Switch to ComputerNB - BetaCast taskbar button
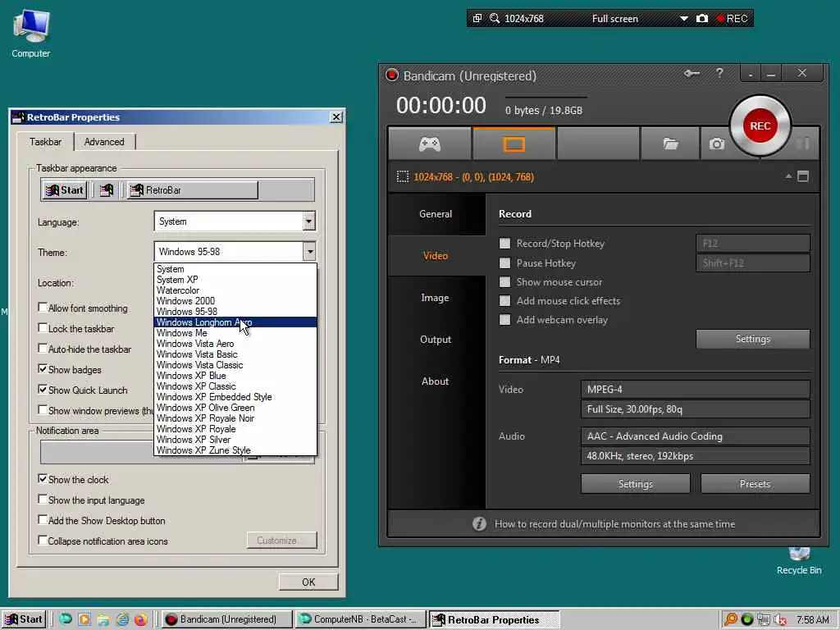This screenshot has height=630, width=840. coord(361,619)
